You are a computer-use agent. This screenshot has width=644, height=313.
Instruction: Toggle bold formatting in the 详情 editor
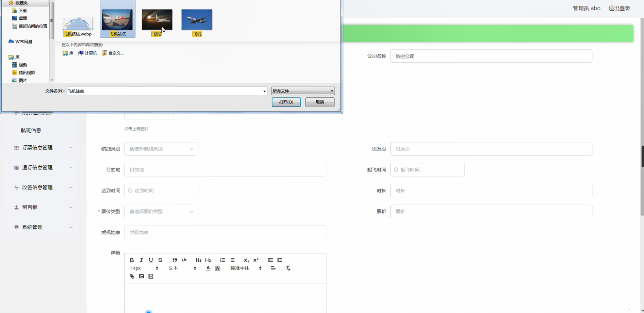click(x=132, y=260)
